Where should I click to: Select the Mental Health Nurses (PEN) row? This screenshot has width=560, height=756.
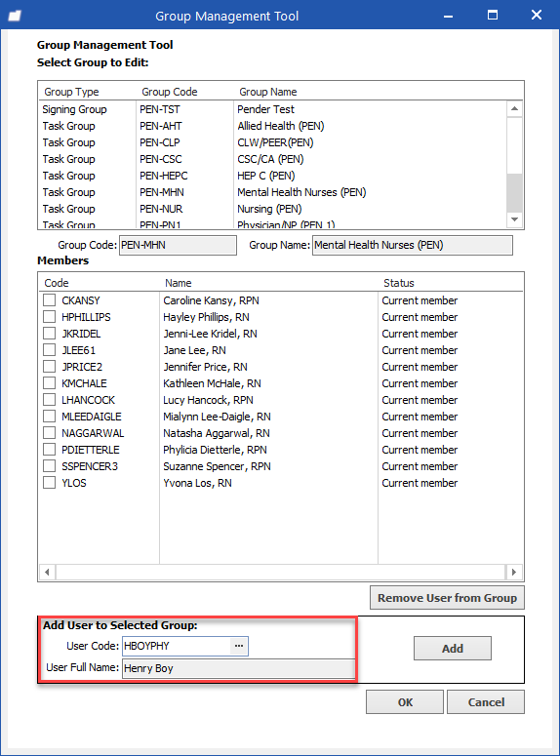272,192
